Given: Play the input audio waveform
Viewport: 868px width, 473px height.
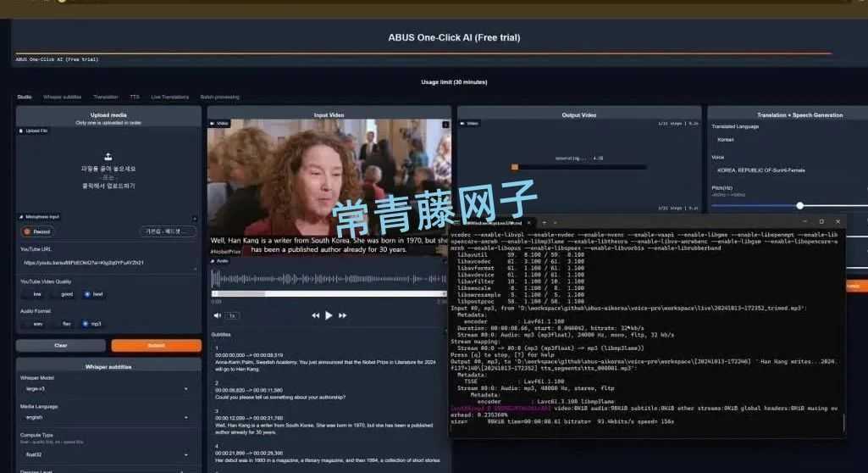Looking at the screenshot, I should (329, 315).
